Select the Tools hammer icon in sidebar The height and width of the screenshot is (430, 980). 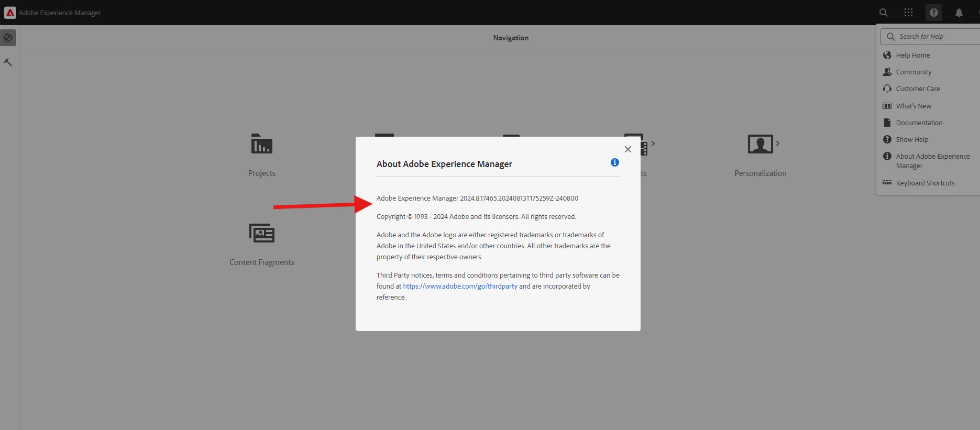pos(8,62)
